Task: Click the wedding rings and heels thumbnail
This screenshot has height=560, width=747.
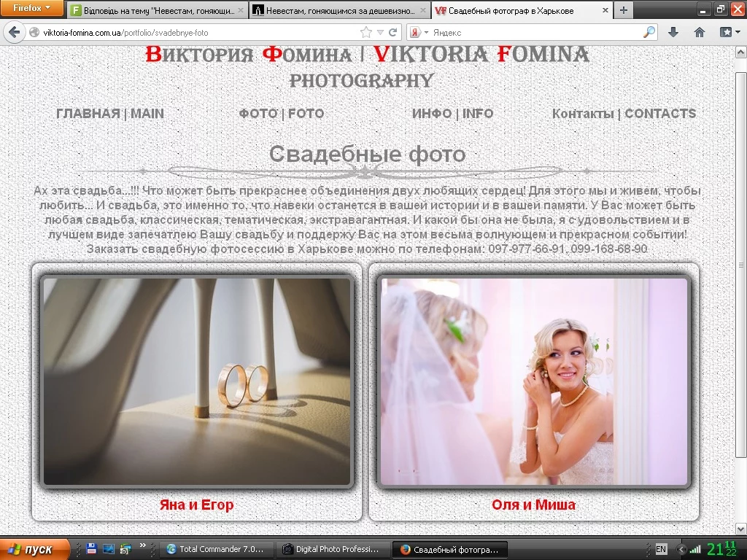Action: (197, 381)
